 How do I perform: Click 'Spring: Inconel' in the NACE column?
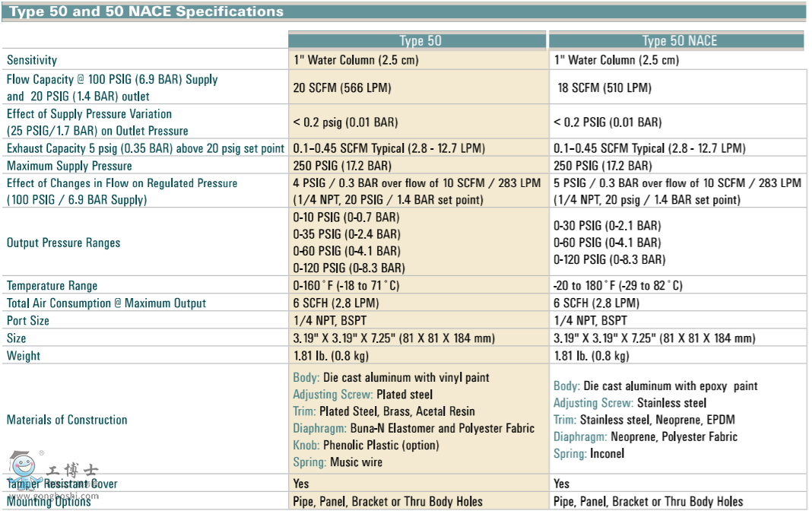(588, 454)
